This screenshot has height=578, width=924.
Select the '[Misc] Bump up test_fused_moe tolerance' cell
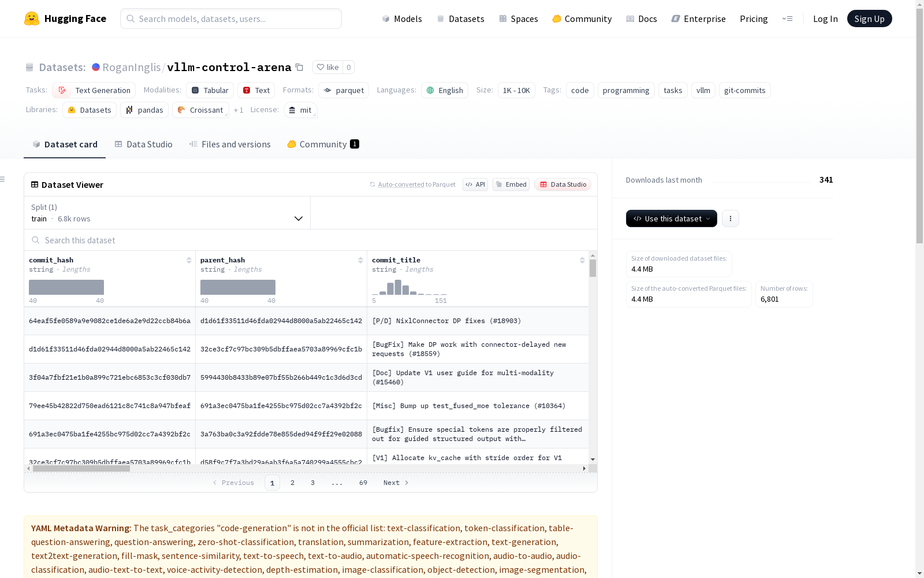point(478,406)
